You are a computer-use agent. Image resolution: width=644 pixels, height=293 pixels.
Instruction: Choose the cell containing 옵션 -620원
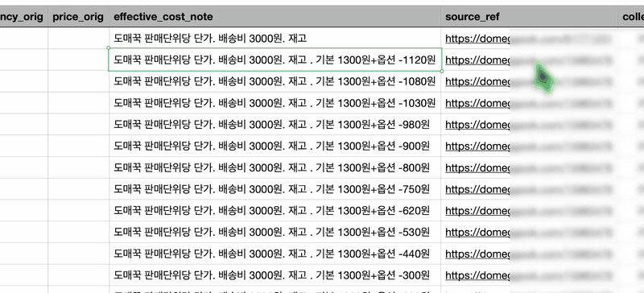tap(275, 210)
